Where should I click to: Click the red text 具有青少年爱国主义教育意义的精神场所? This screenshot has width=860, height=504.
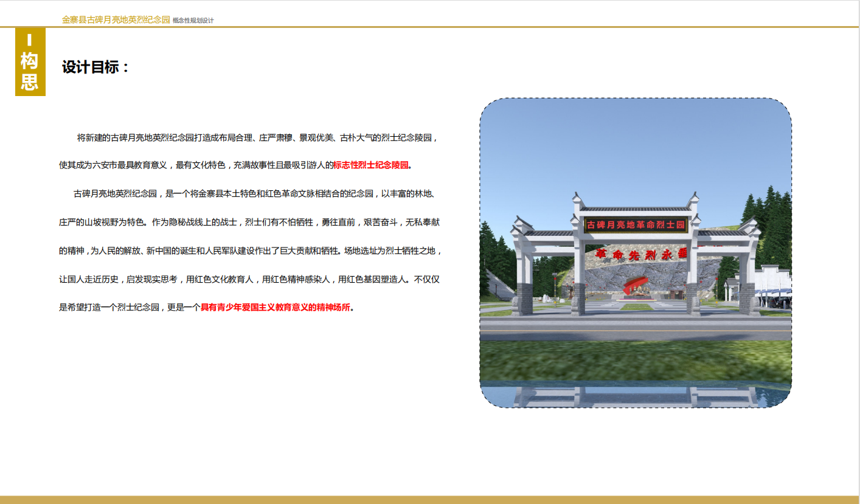pos(276,308)
